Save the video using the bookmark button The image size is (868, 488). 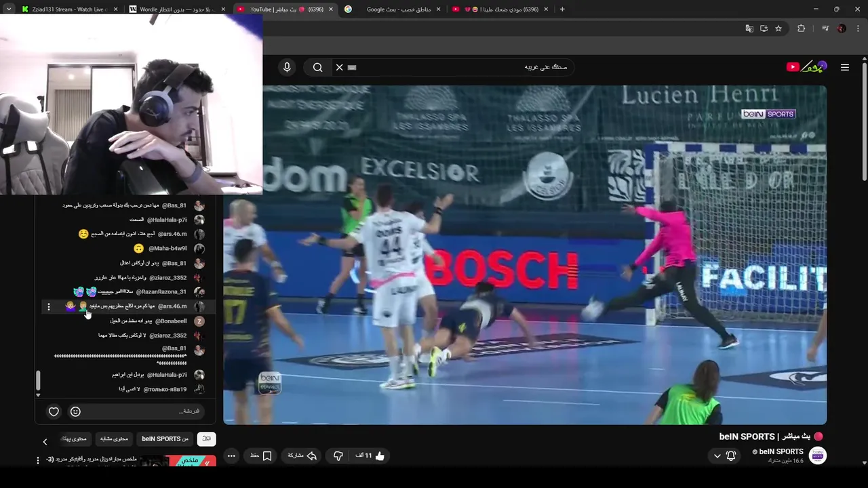click(261, 456)
